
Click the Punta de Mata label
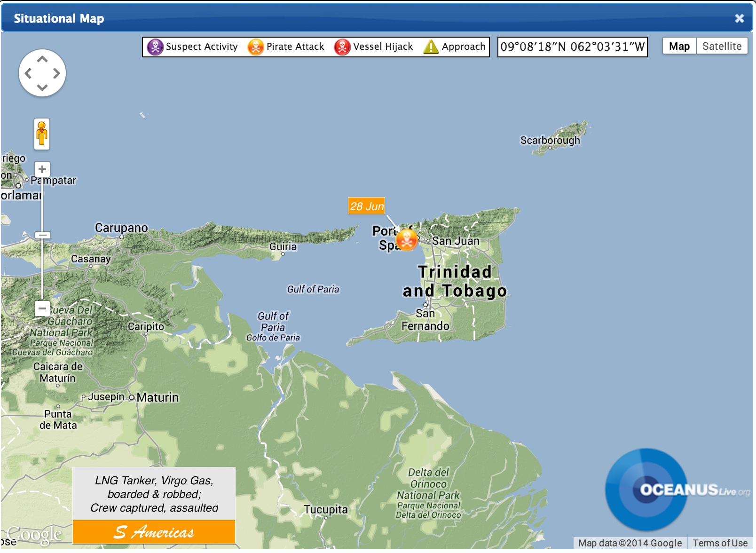pyautogui.click(x=58, y=419)
